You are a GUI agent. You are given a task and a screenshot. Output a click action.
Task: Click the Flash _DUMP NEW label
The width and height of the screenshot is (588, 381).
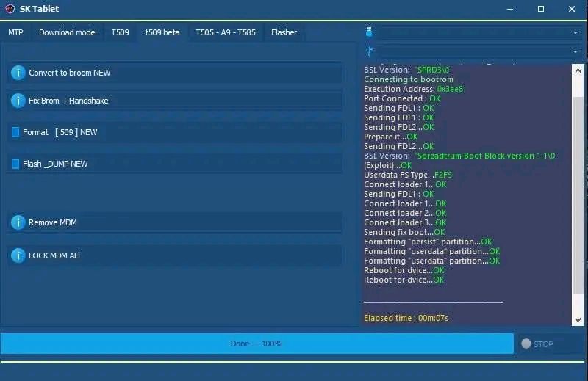(x=55, y=164)
